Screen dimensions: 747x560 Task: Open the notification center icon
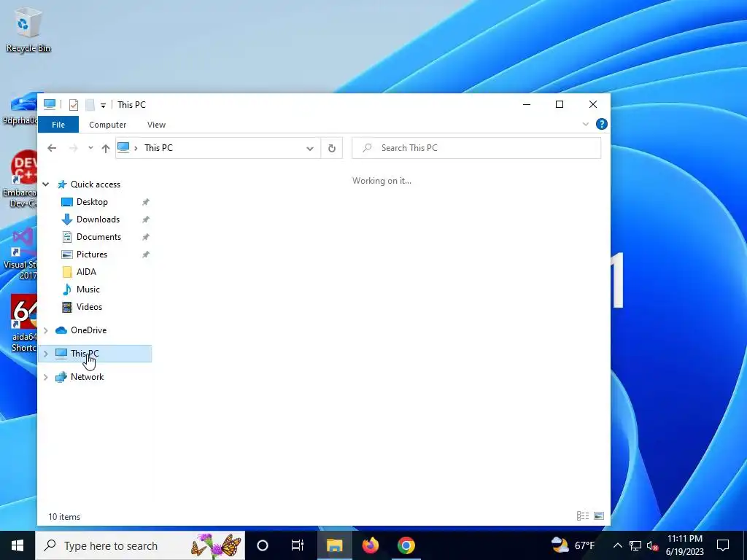pyautogui.click(x=723, y=545)
